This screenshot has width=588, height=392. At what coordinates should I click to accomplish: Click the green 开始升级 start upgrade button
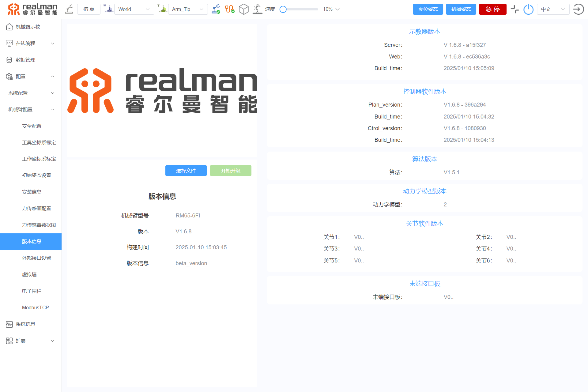pyautogui.click(x=231, y=171)
